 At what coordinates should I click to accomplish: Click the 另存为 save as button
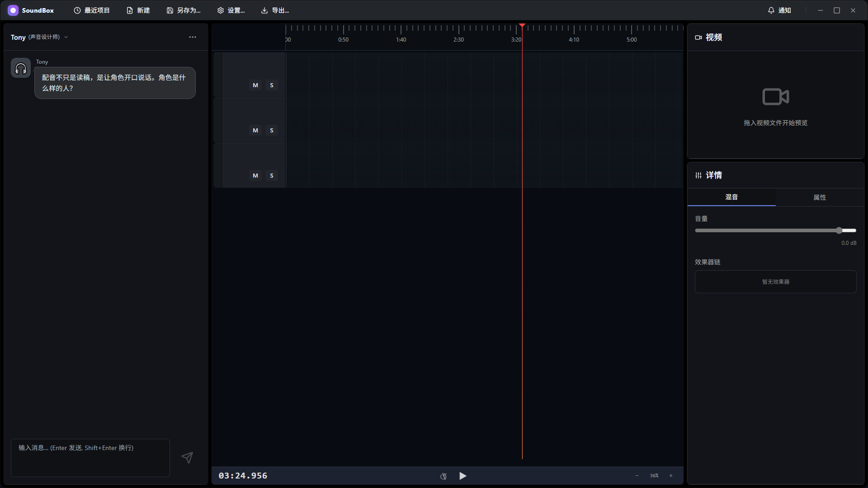point(184,10)
